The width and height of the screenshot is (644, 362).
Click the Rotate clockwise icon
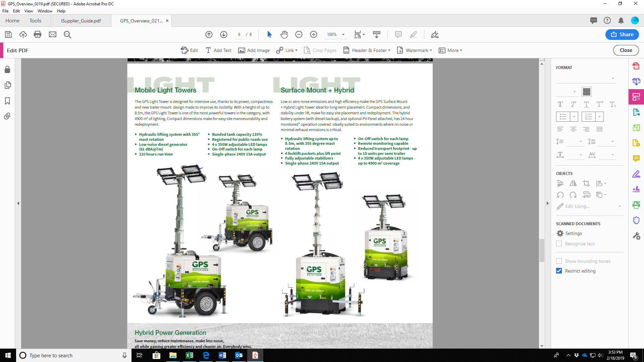(x=573, y=195)
